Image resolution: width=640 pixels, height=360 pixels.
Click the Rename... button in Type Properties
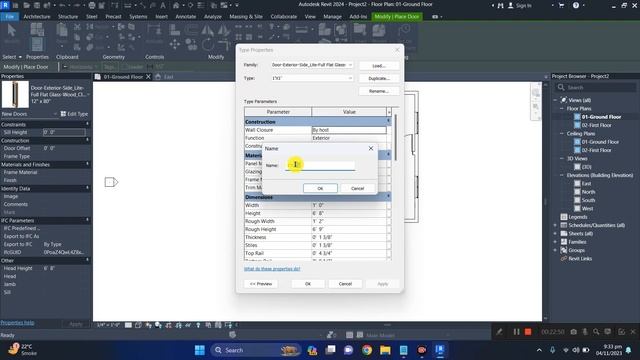point(379,91)
